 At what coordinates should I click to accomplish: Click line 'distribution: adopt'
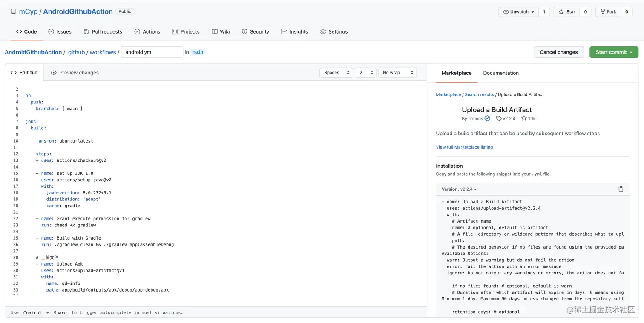[74, 199]
